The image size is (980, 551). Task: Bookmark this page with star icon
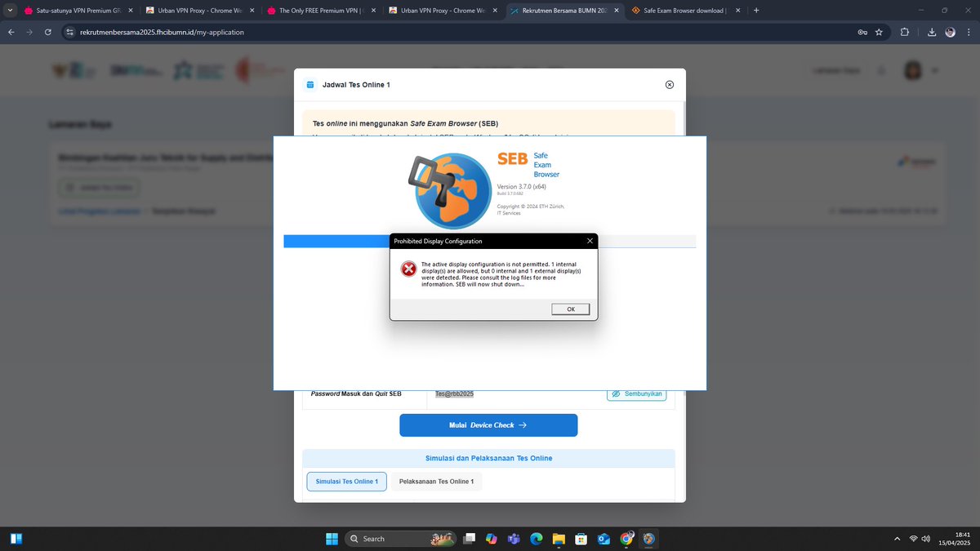879,33
